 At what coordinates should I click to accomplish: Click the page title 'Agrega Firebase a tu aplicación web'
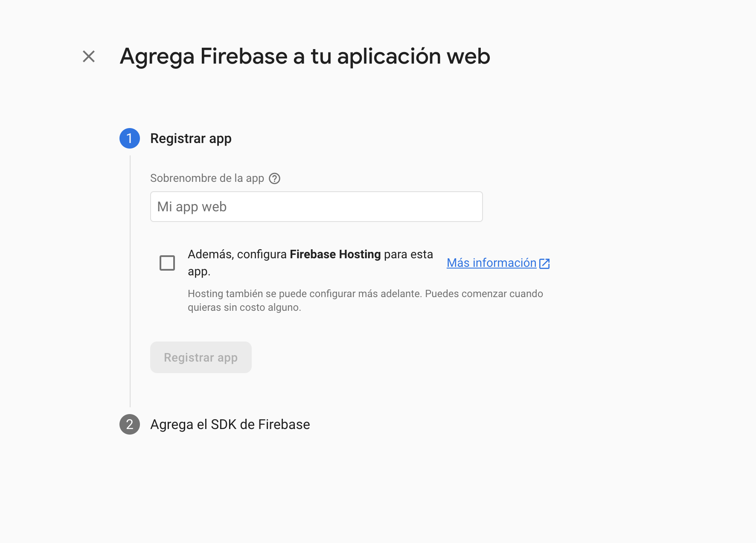(x=305, y=56)
